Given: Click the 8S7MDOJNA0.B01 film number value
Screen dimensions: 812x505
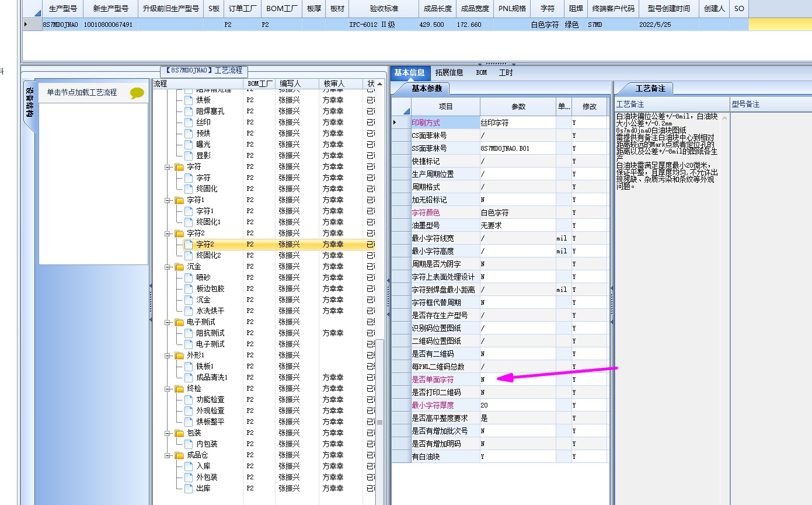Looking at the screenshot, I should pos(506,148).
